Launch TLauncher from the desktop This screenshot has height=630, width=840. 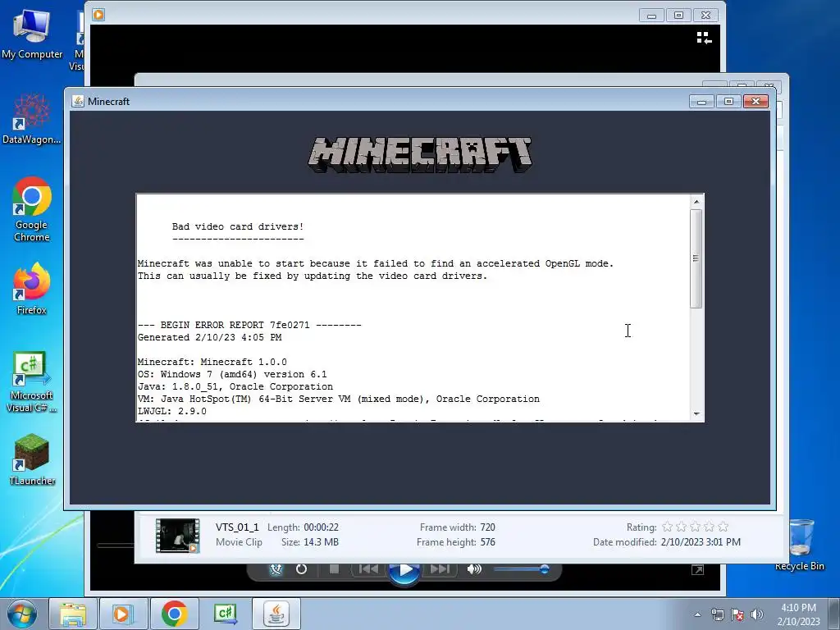[32, 459]
